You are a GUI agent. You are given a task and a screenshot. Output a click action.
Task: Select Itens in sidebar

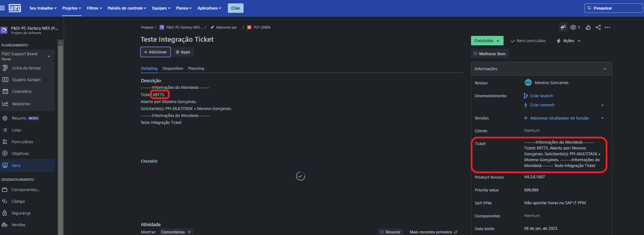pos(27,165)
